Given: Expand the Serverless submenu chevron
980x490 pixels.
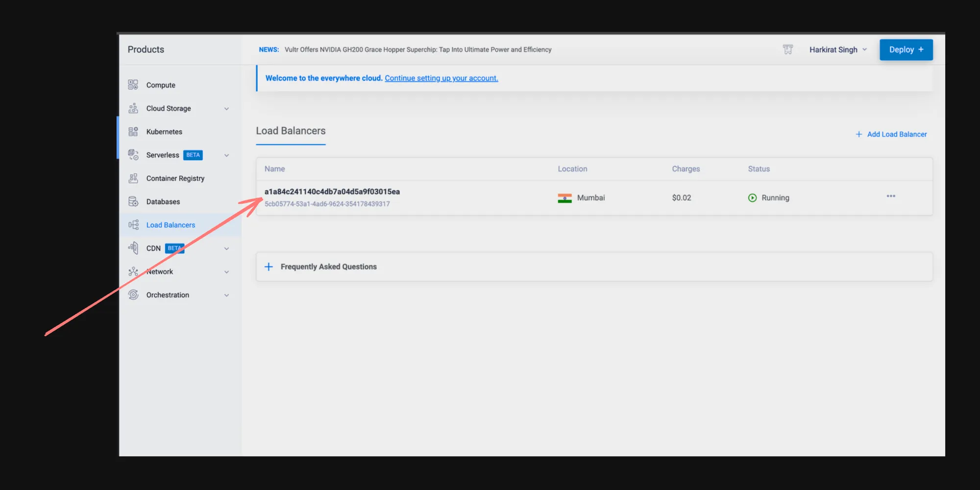Looking at the screenshot, I should tap(226, 155).
